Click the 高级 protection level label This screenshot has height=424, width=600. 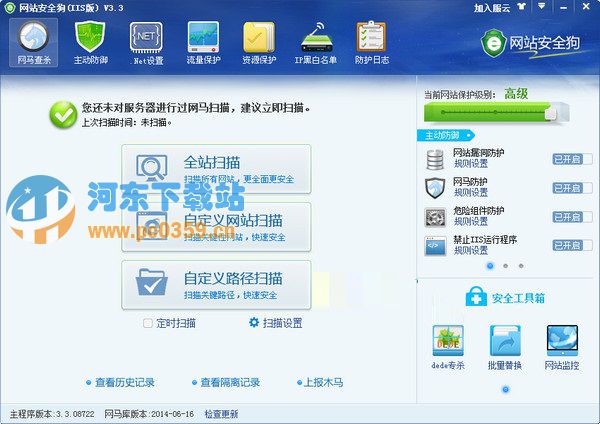point(516,93)
